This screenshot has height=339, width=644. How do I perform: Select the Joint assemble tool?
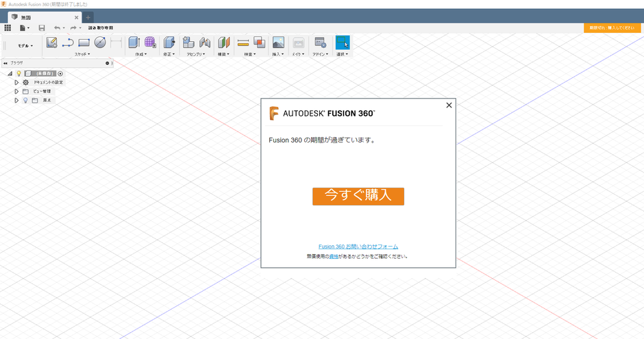click(x=205, y=42)
